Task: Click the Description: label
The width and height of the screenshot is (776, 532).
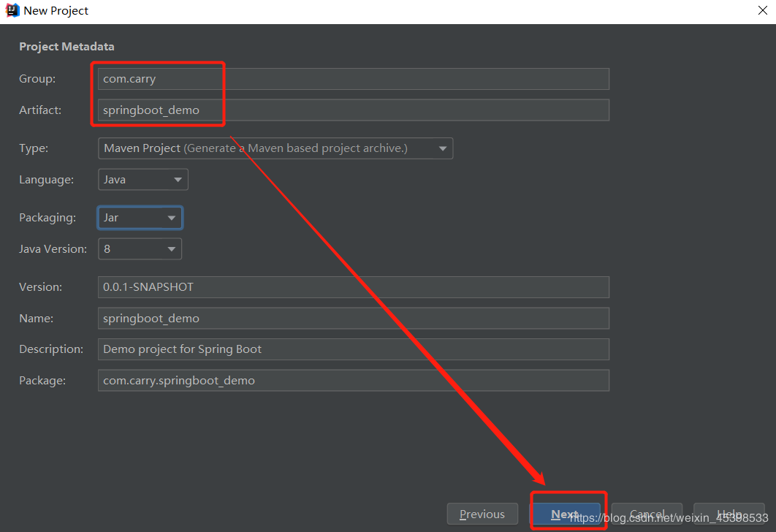Action: pyautogui.click(x=51, y=349)
